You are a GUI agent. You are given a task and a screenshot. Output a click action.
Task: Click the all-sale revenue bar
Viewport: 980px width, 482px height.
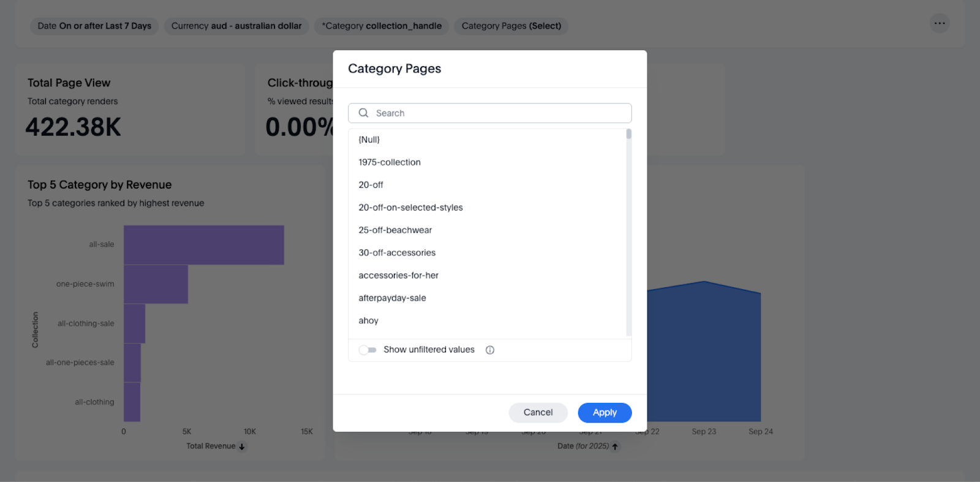tap(203, 245)
